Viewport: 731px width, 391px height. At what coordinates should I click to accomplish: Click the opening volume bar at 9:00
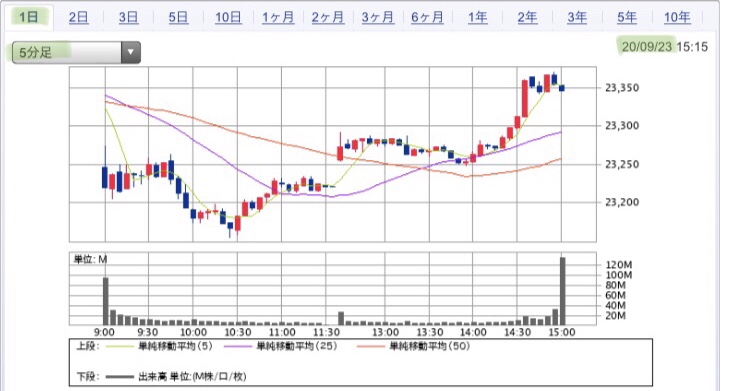pos(106,301)
